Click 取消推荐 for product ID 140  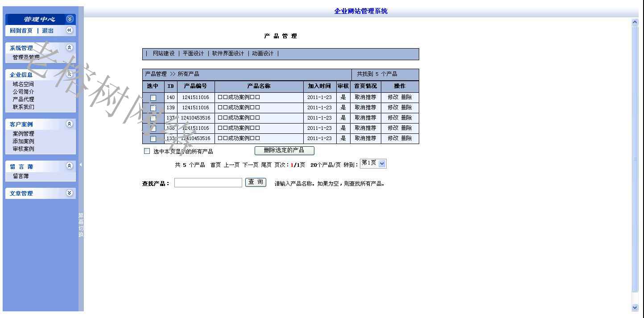point(365,97)
